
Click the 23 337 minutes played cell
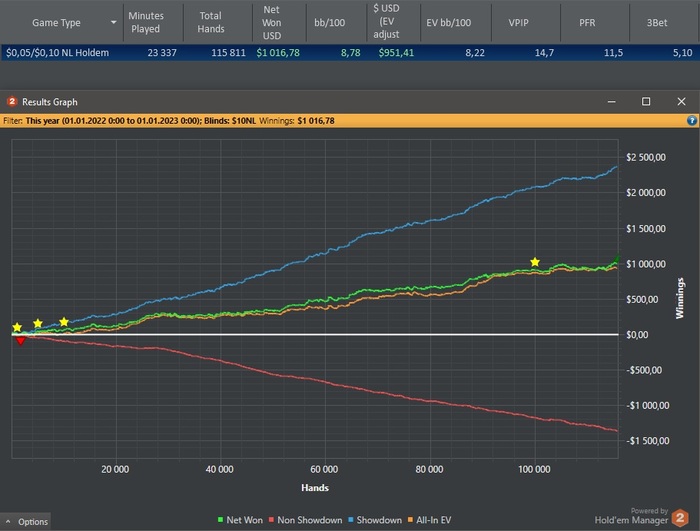point(162,53)
